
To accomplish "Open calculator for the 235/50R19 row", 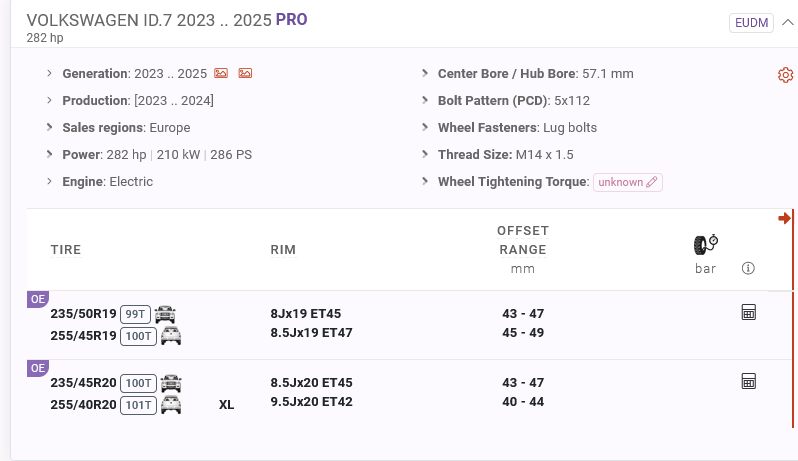I will point(748,313).
